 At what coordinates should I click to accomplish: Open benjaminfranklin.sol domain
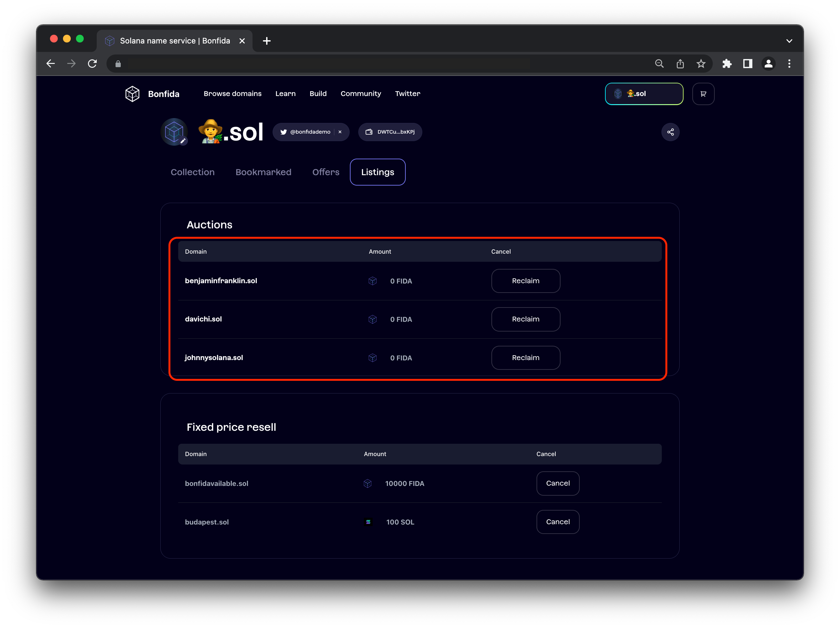pos(221,281)
